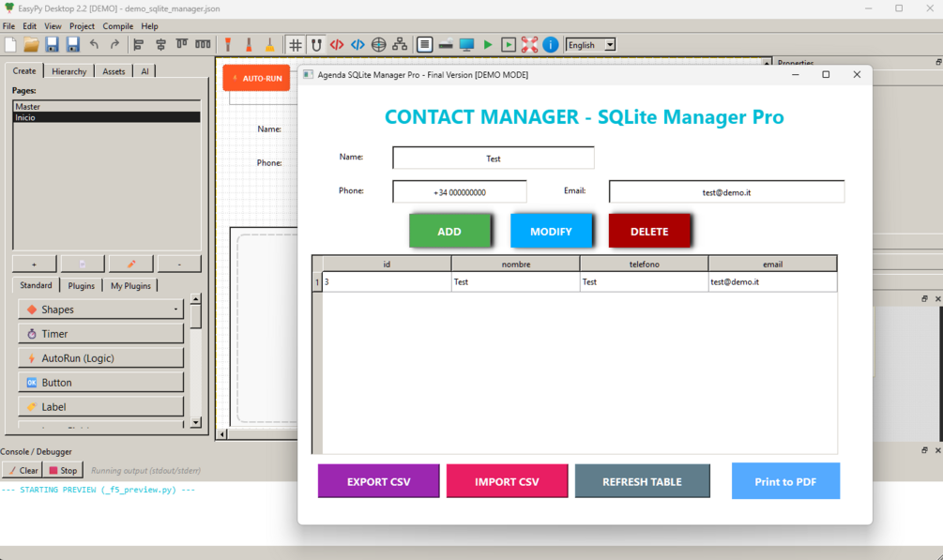Open the File menu
Image resolution: width=943 pixels, height=560 pixels.
pos(8,26)
